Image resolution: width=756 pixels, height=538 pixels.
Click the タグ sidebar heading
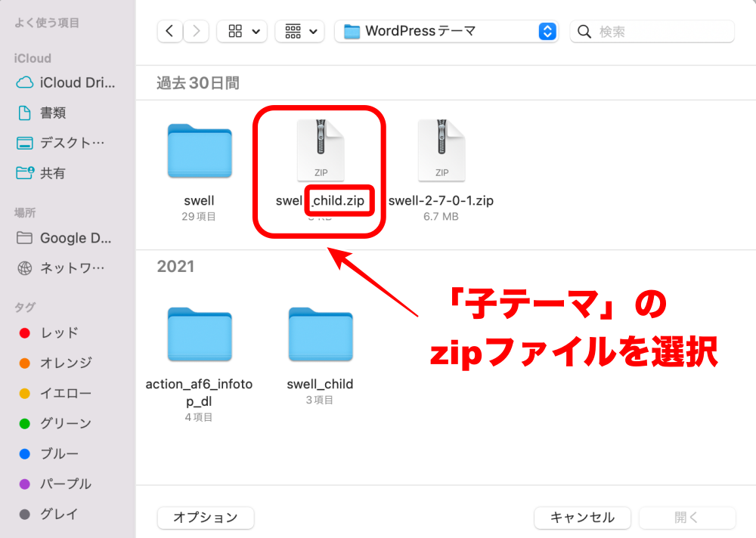[25, 307]
